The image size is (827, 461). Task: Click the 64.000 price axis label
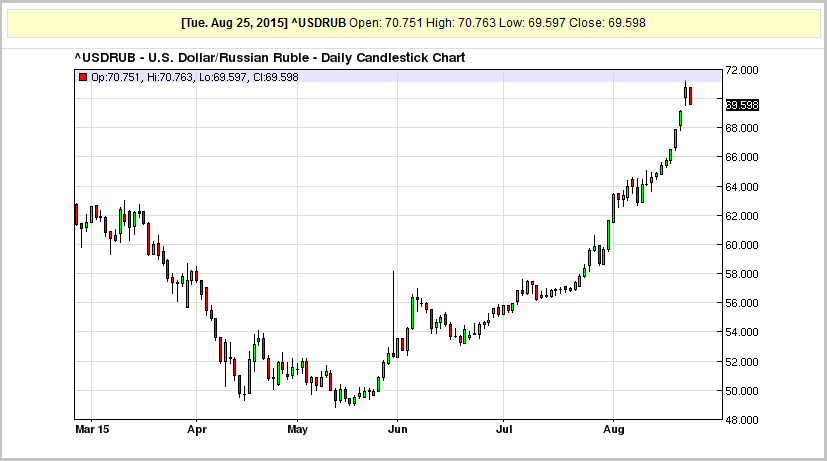pyautogui.click(x=742, y=187)
